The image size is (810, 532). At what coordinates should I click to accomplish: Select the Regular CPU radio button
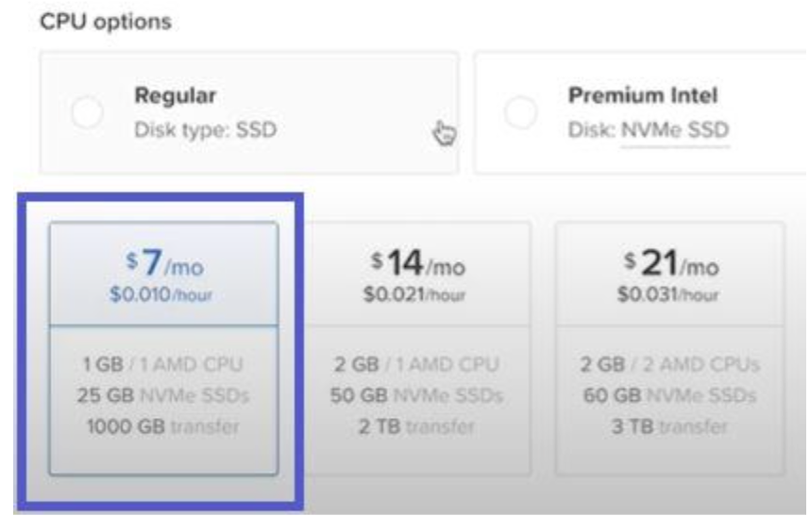pos(87,112)
